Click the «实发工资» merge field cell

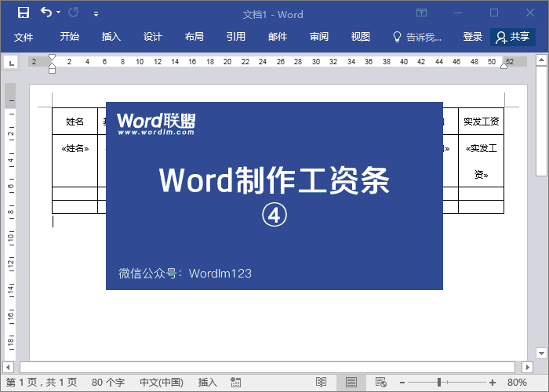coord(481,160)
